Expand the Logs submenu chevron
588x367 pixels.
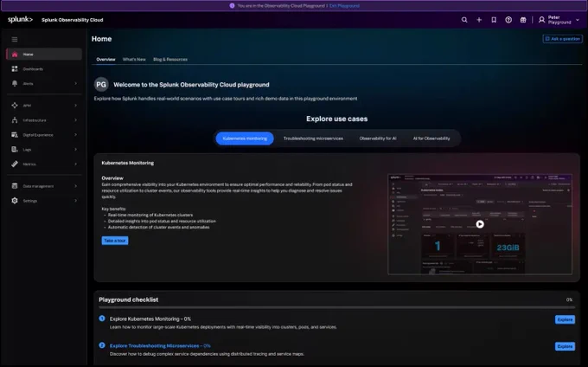(76, 150)
